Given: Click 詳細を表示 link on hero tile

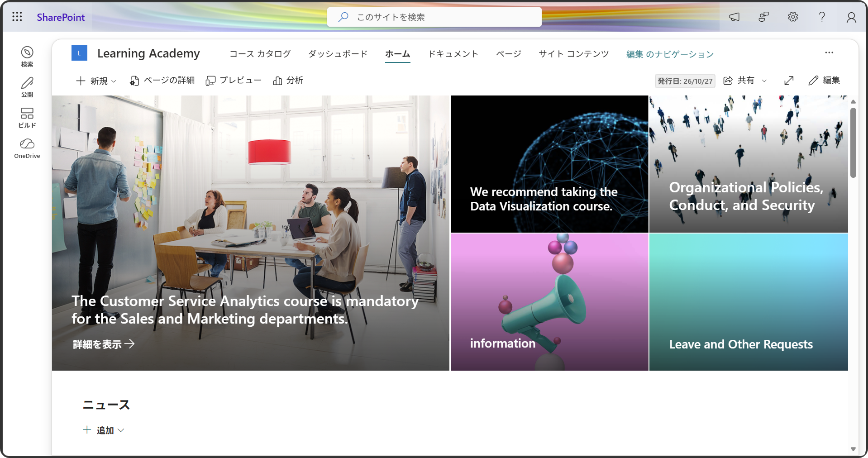Looking at the screenshot, I should [x=104, y=344].
